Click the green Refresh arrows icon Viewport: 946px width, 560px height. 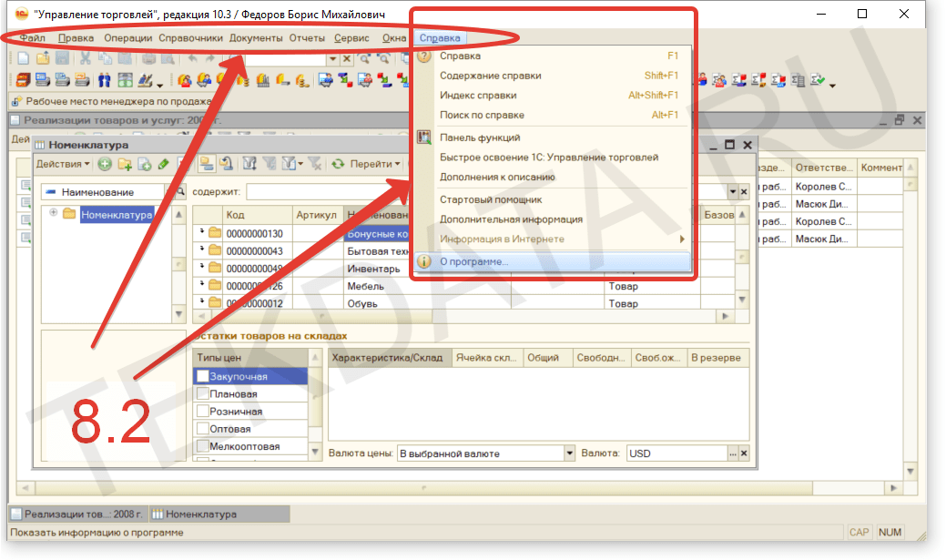338,164
